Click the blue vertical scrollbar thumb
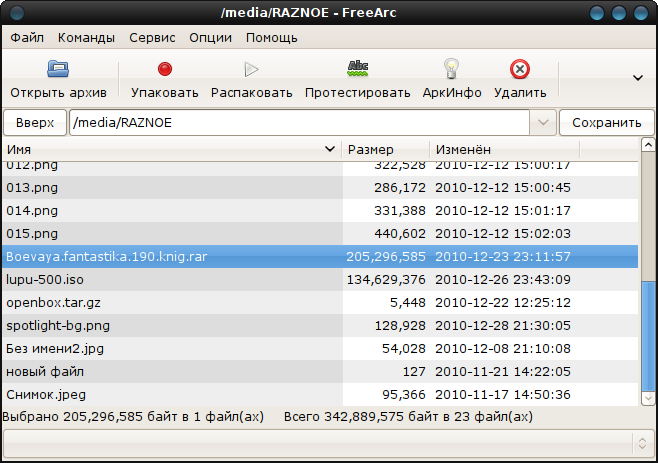The image size is (658, 463). pyautogui.click(x=648, y=336)
